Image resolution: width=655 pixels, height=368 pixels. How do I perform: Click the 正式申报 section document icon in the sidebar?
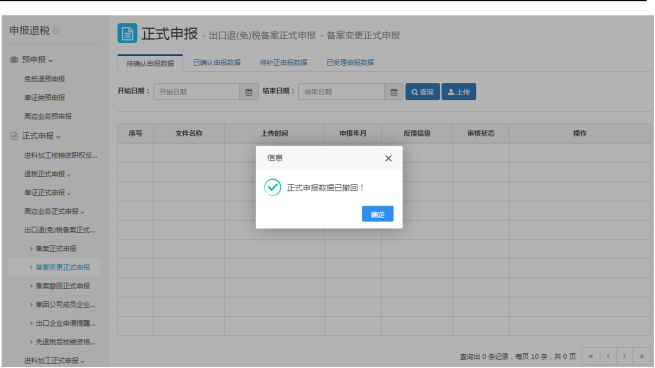(14, 136)
